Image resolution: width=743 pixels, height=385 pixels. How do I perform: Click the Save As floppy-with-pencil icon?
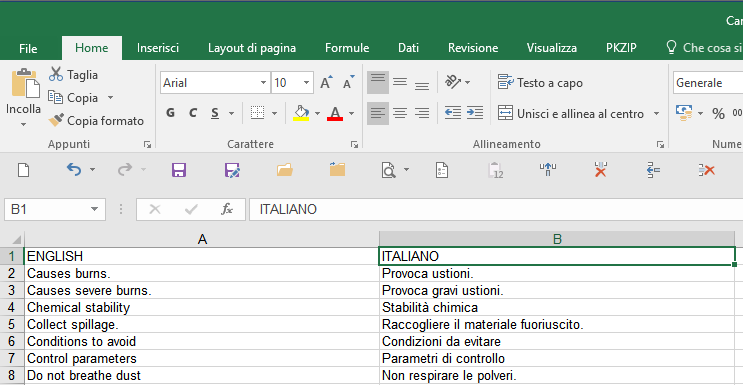[x=232, y=170]
